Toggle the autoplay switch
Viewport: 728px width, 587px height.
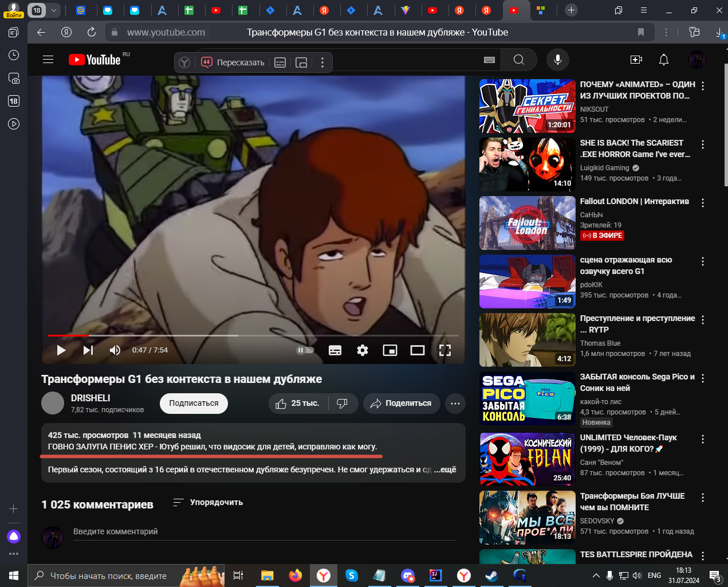[x=305, y=350]
